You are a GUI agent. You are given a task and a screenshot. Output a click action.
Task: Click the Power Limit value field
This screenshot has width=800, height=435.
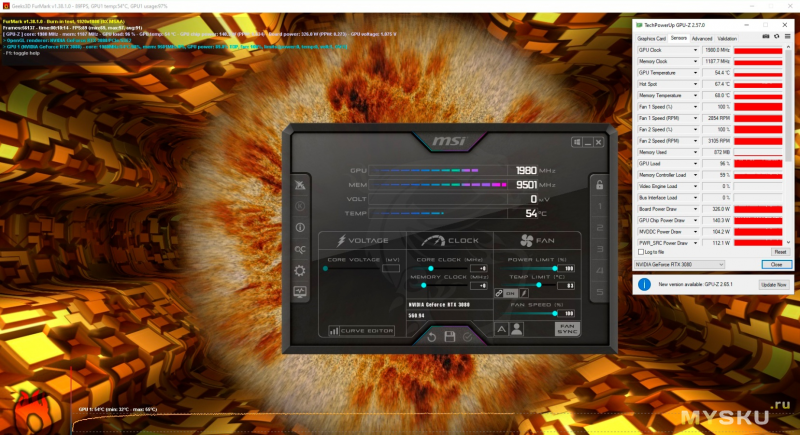pyautogui.click(x=567, y=268)
